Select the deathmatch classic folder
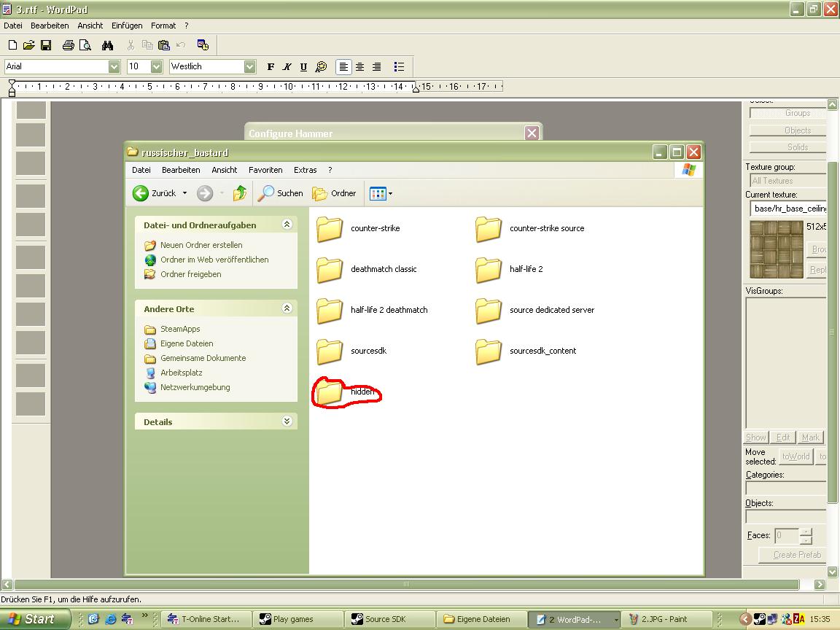 click(367, 269)
